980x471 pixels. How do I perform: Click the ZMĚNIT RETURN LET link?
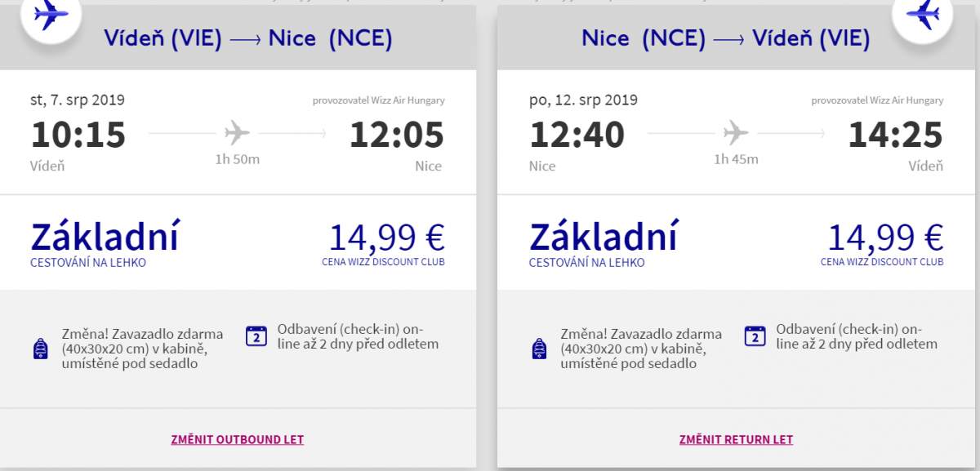pos(736,439)
